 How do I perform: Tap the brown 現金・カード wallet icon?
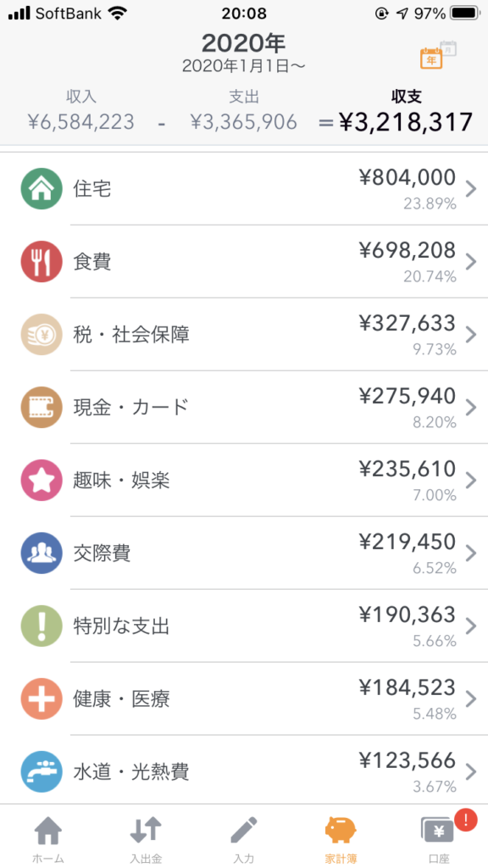(42, 408)
